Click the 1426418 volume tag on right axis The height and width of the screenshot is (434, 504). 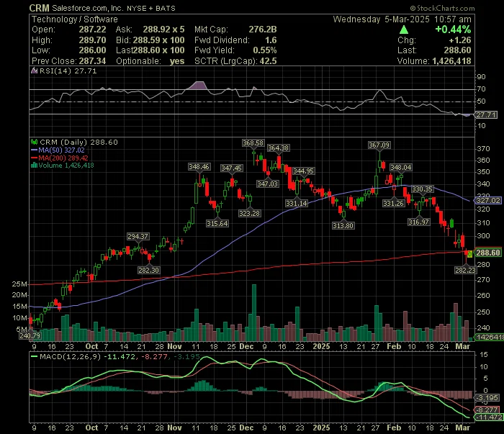489,338
